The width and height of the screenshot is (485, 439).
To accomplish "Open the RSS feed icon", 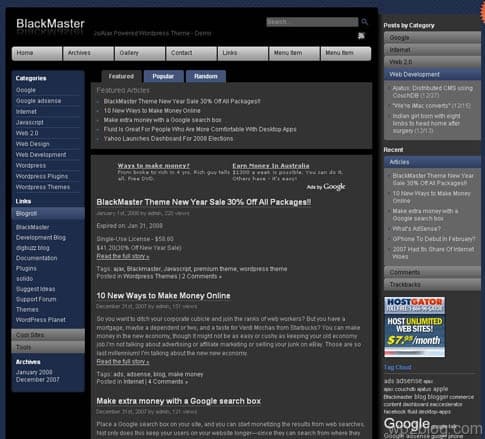I will point(361,36).
